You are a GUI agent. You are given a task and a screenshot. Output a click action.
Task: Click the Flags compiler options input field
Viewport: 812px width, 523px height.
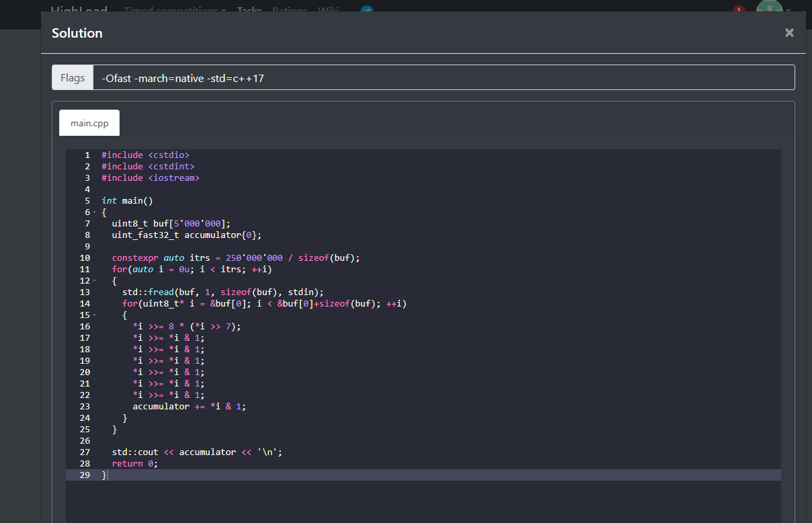[444, 78]
